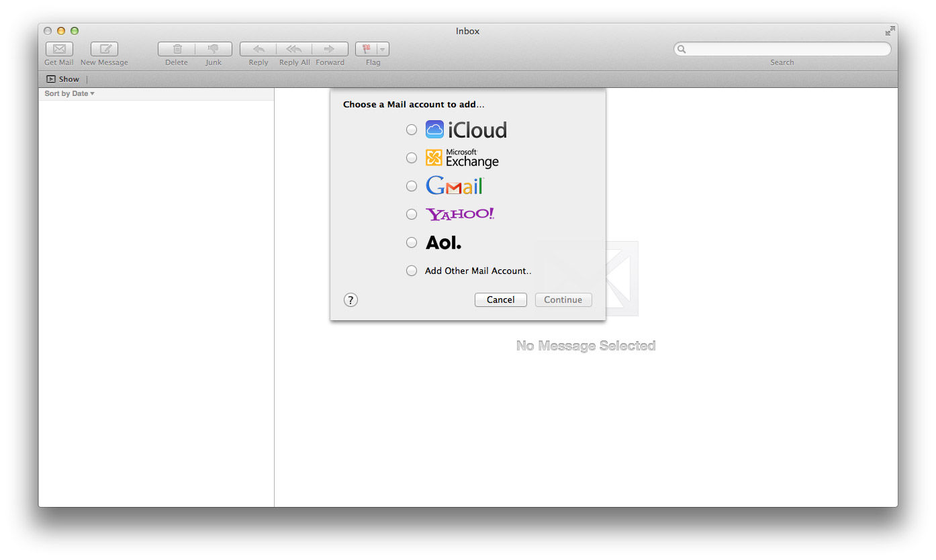
Task: Select the iCloud radio button
Action: 412,130
